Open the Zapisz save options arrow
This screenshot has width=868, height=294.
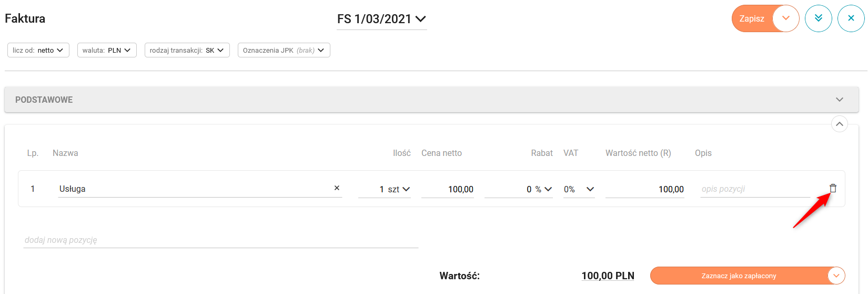(x=786, y=18)
